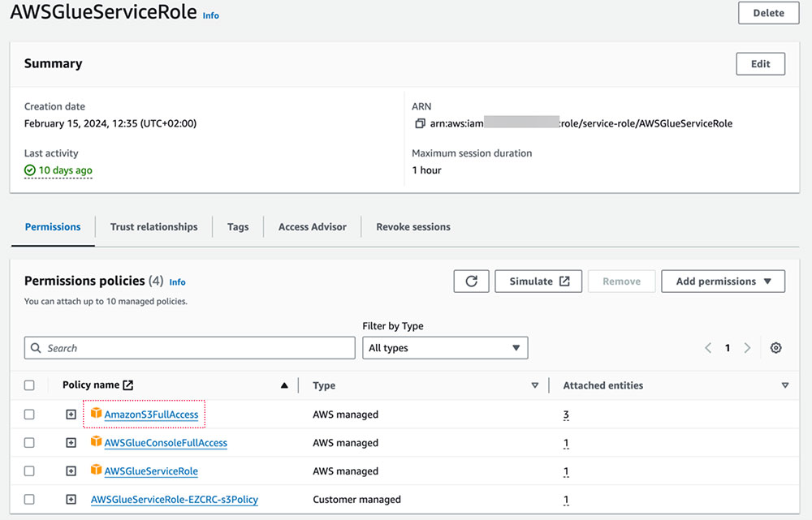Open the Filter by Type dropdown
The image size is (812, 520).
point(445,348)
